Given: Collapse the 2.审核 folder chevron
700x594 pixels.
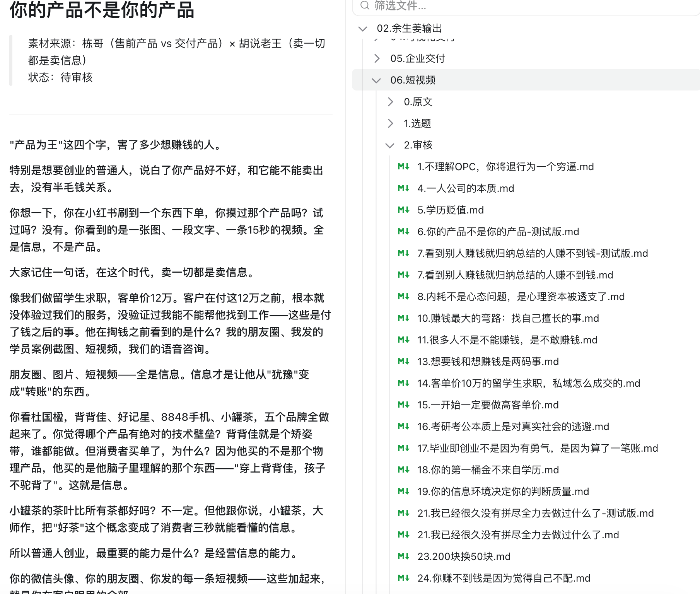Looking at the screenshot, I should 390,145.
